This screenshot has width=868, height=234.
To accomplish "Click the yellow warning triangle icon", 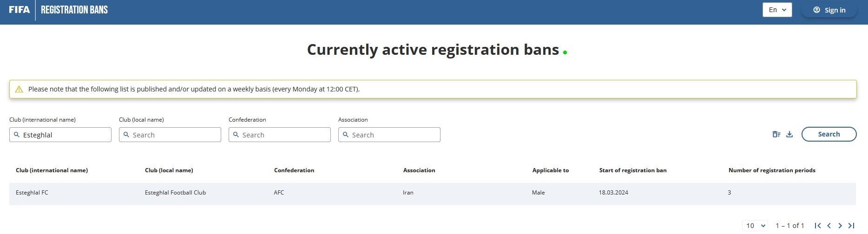I will tap(19, 89).
